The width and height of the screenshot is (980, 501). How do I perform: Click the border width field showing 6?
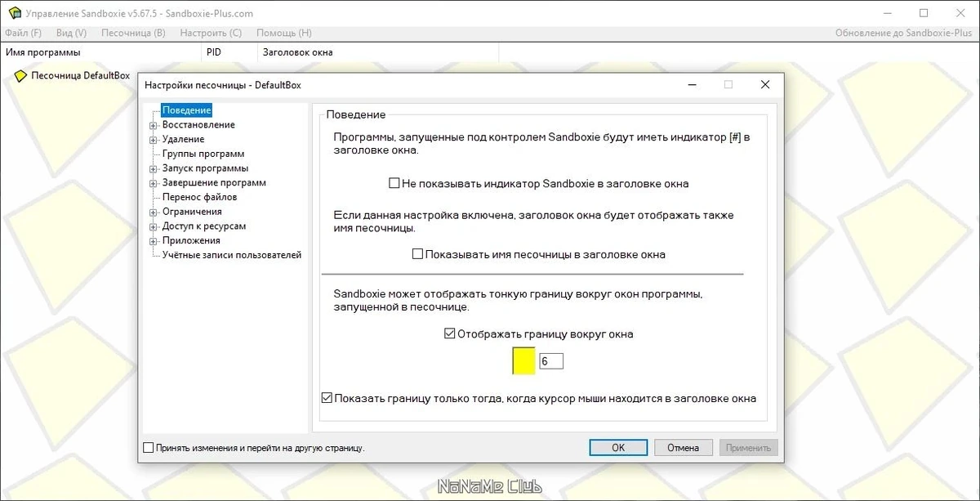[551, 360]
